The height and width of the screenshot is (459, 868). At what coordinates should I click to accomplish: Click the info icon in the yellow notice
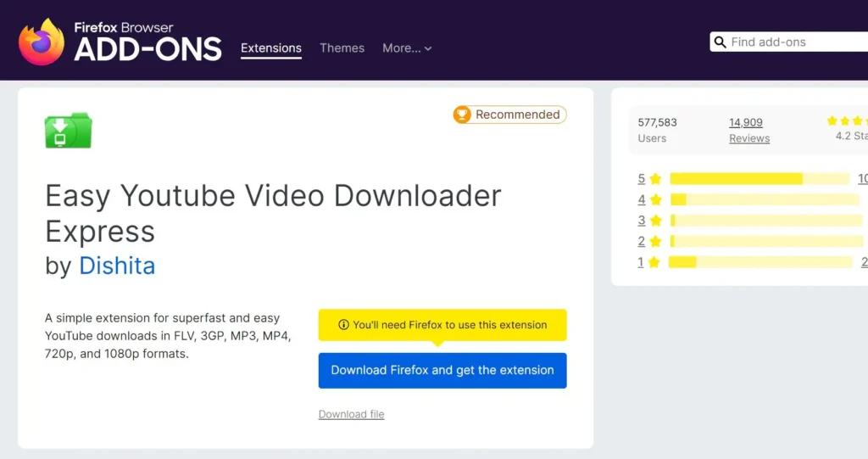tap(343, 325)
